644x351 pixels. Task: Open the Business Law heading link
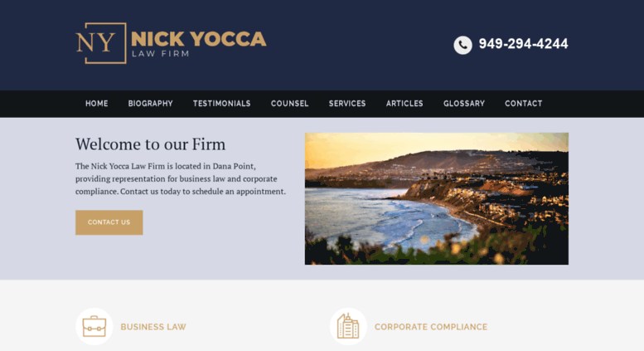153,327
